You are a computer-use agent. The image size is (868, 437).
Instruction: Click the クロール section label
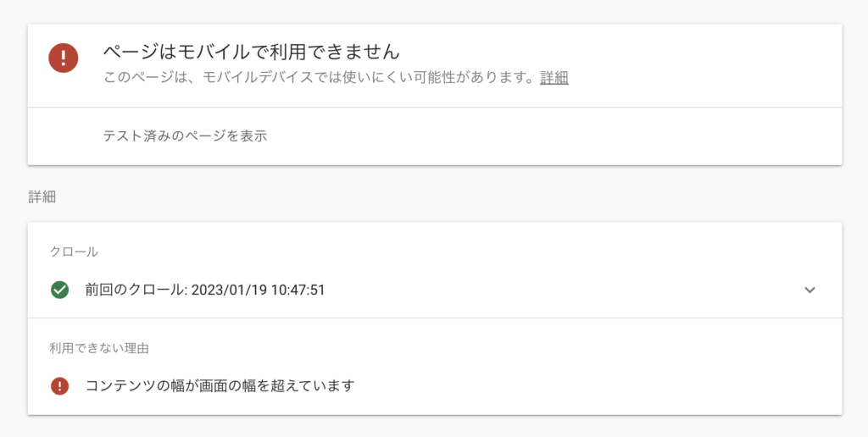tap(75, 252)
